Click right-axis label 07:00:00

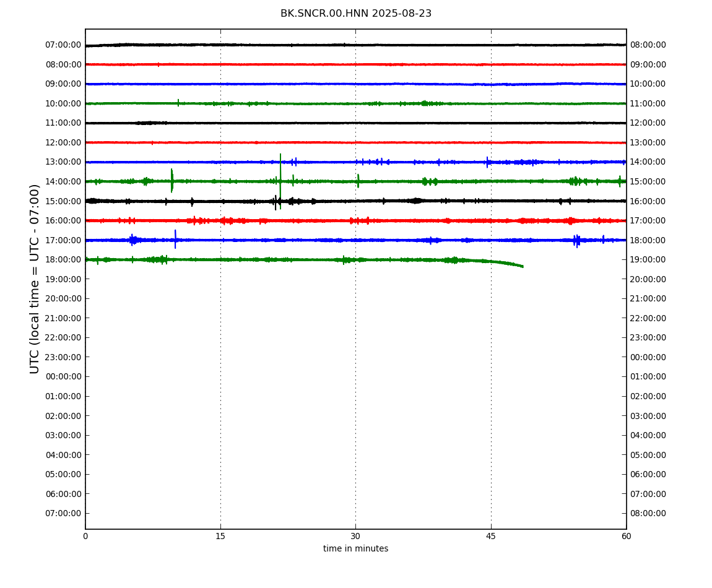648,494
